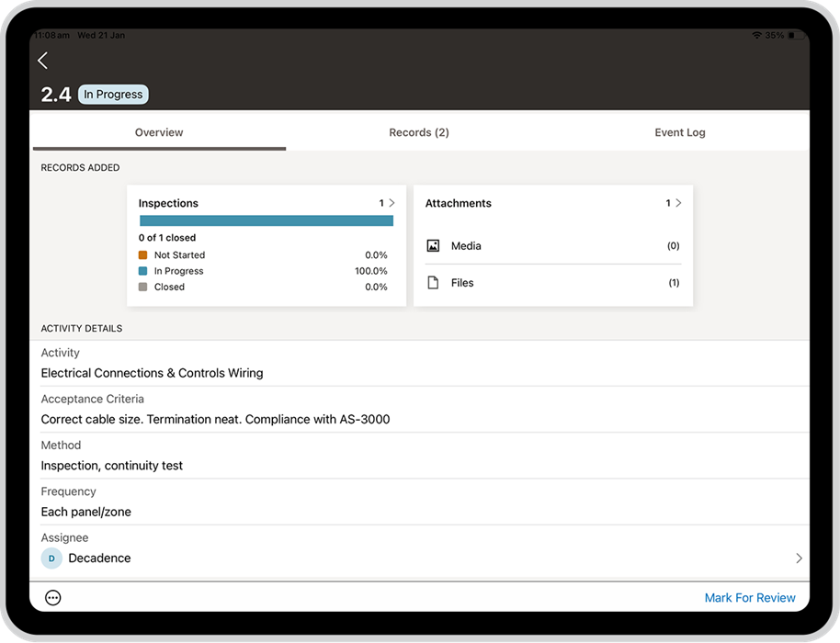Expand the Inspections card chevron
The image size is (840, 643).
(392, 203)
